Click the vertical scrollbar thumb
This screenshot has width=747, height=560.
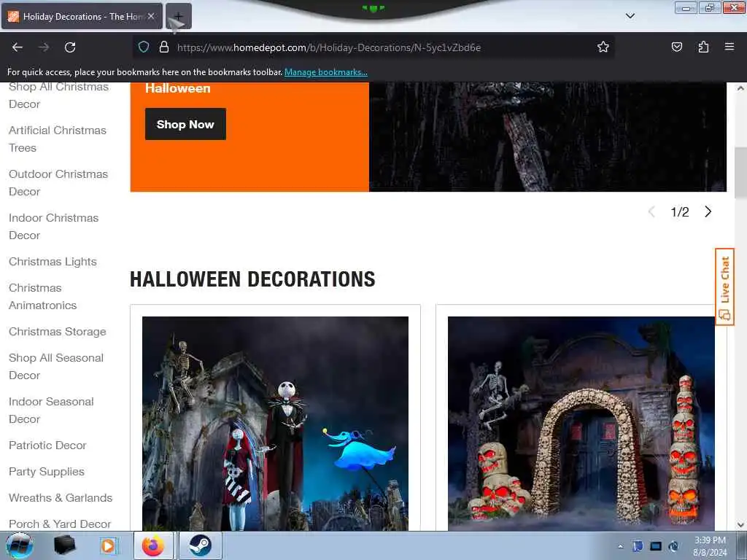tap(740, 172)
